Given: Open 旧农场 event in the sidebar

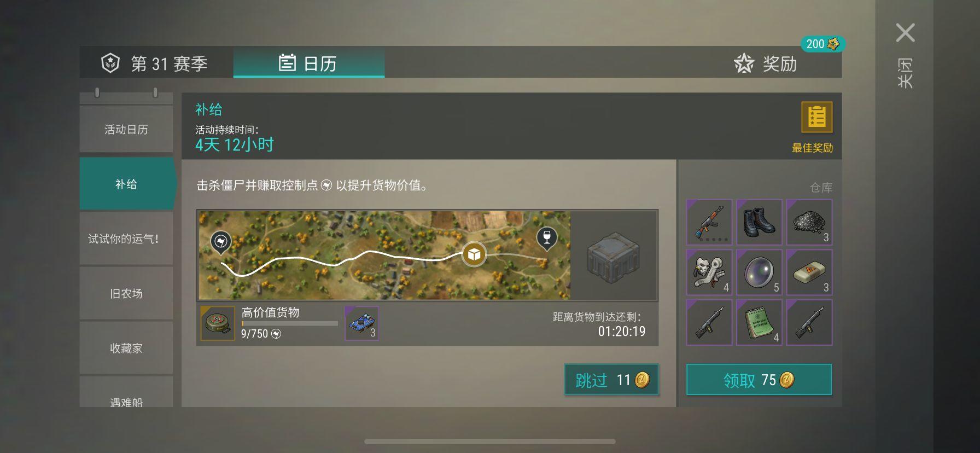Looking at the screenshot, I should click(126, 293).
